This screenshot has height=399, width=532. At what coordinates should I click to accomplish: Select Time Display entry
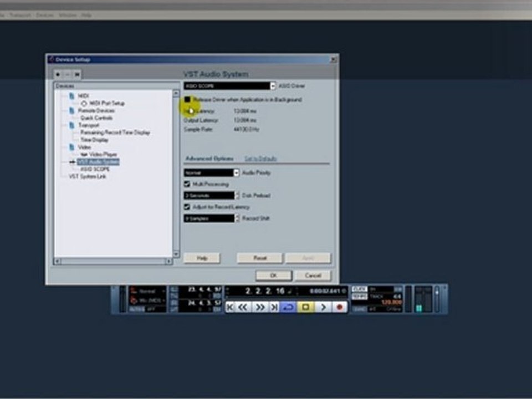pos(94,140)
